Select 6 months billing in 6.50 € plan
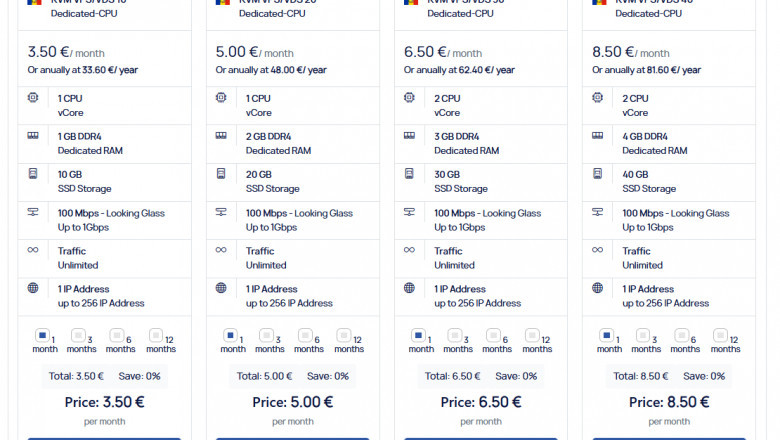Image resolution: width=780 pixels, height=440 pixels. (493, 336)
